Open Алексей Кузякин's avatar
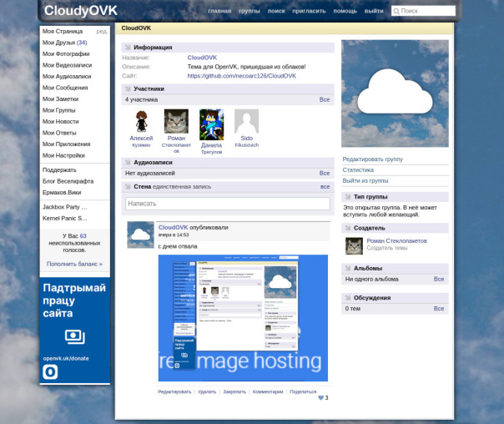504x424 pixels. tap(141, 121)
